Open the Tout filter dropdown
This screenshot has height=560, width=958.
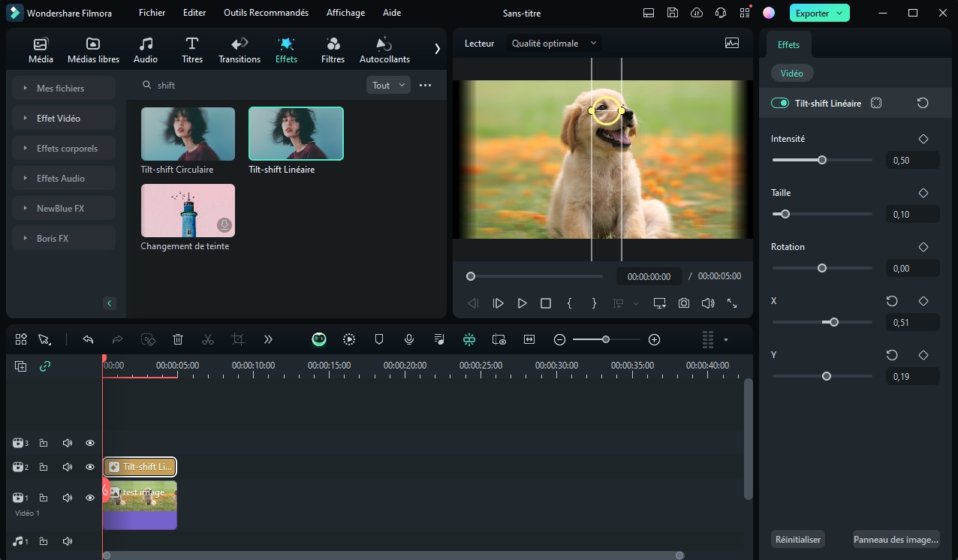click(389, 85)
